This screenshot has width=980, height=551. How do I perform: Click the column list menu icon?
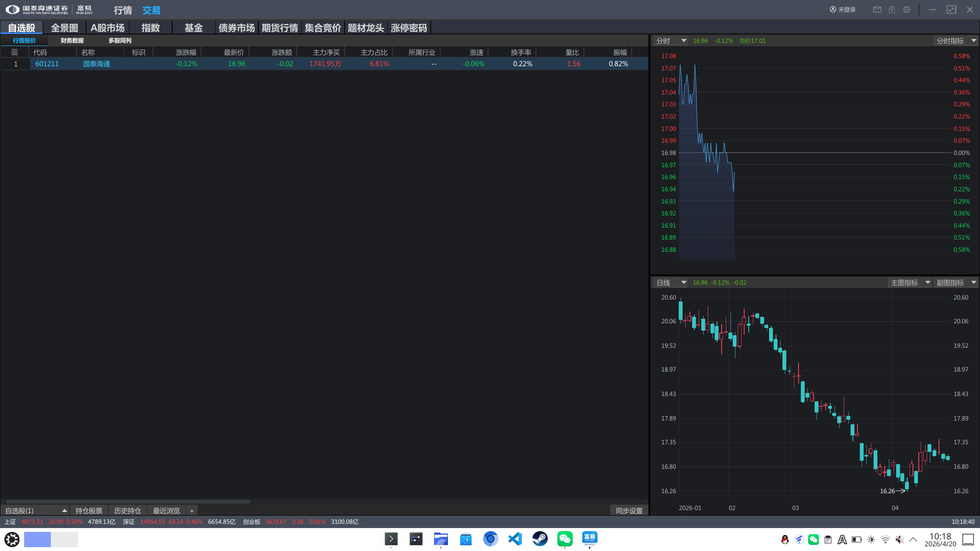pos(15,52)
